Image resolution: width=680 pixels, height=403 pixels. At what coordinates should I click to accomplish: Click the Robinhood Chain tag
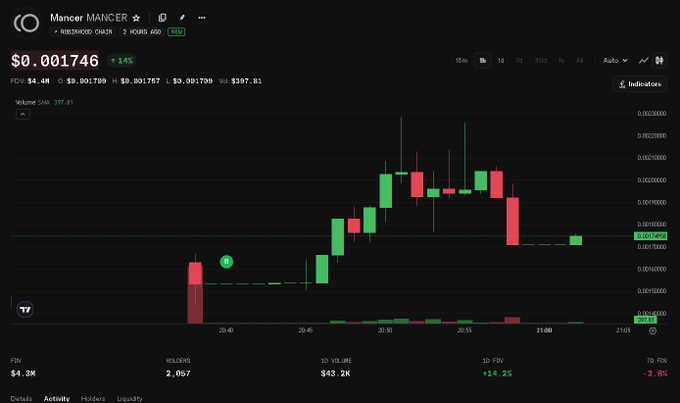pos(83,32)
